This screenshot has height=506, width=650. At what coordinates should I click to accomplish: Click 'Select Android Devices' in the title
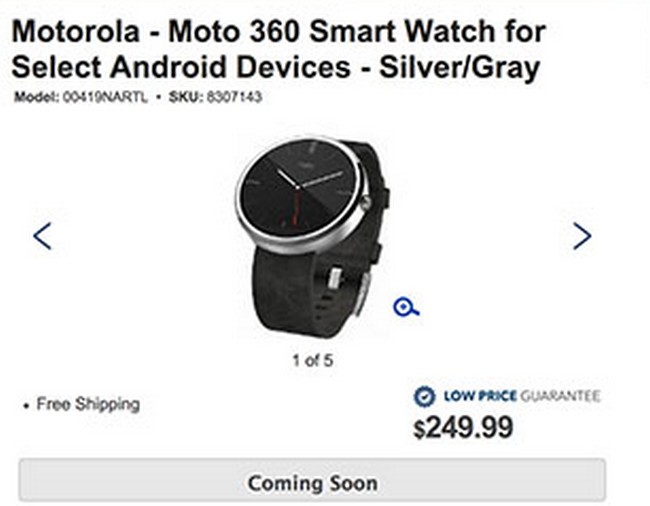point(181,67)
